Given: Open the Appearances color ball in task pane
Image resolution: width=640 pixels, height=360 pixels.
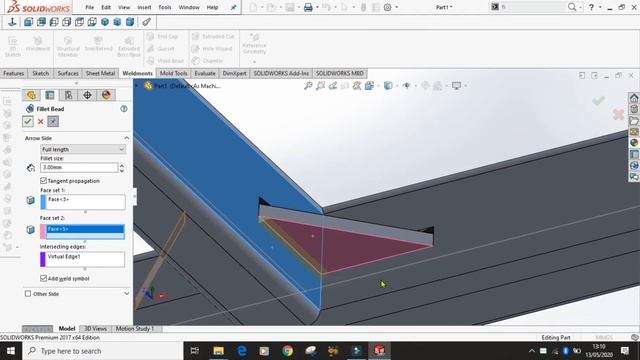Looking at the screenshot, I should tap(634, 142).
